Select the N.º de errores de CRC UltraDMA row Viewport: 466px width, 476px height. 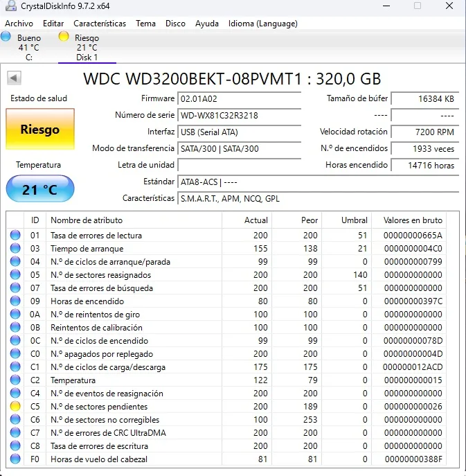point(226,432)
